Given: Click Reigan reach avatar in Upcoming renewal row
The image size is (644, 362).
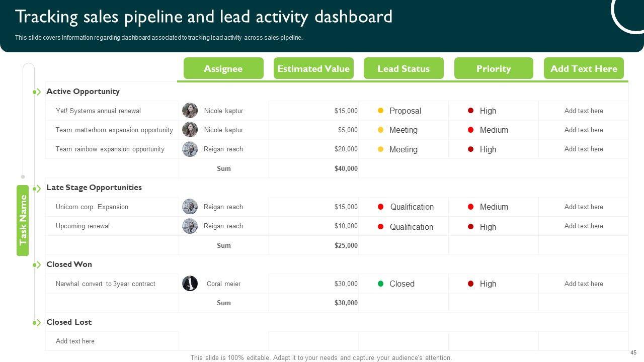Looking at the screenshot, I should (190, 226).
